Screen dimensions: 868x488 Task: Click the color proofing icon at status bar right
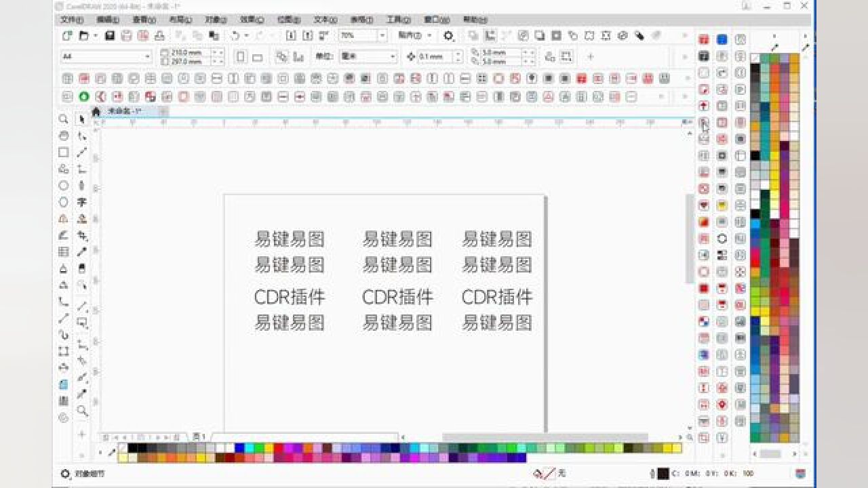coord(801,474)
